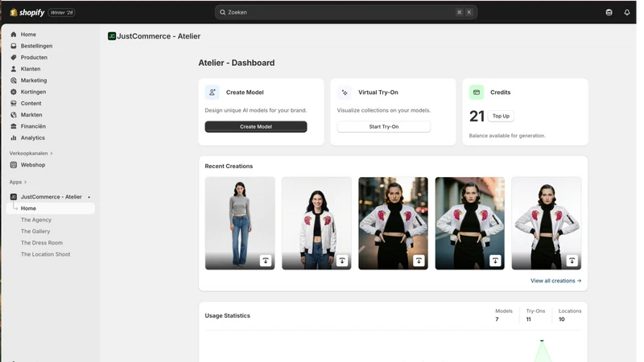Click the Klanten person icon
This screenshot has width=644, height=362.
pos(14,69)
